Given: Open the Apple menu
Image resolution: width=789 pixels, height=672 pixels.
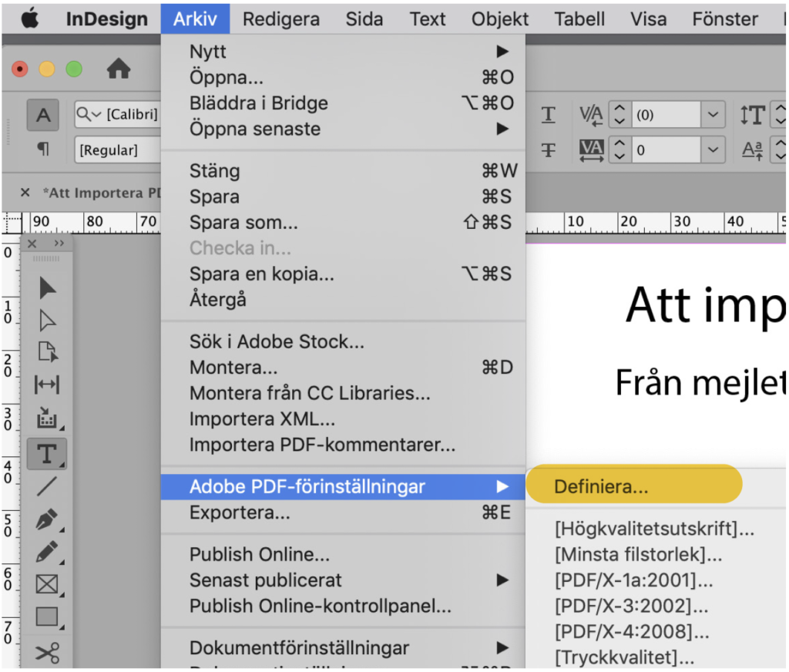Looking at the screenshot, I should pos(30,19).
